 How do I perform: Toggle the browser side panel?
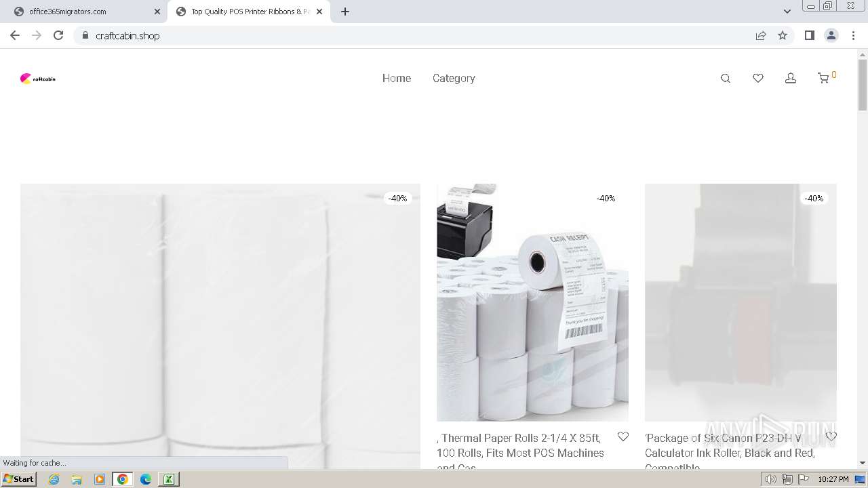[810, 35]
